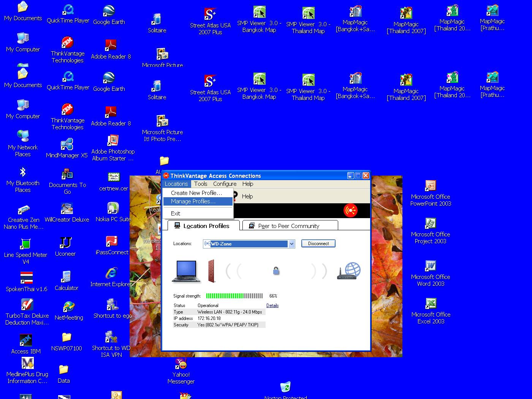532x399 pixels.
Task: Select Microsoft Office Project 2003 icon
Action: pyautogui.click(x=431, y=231)
